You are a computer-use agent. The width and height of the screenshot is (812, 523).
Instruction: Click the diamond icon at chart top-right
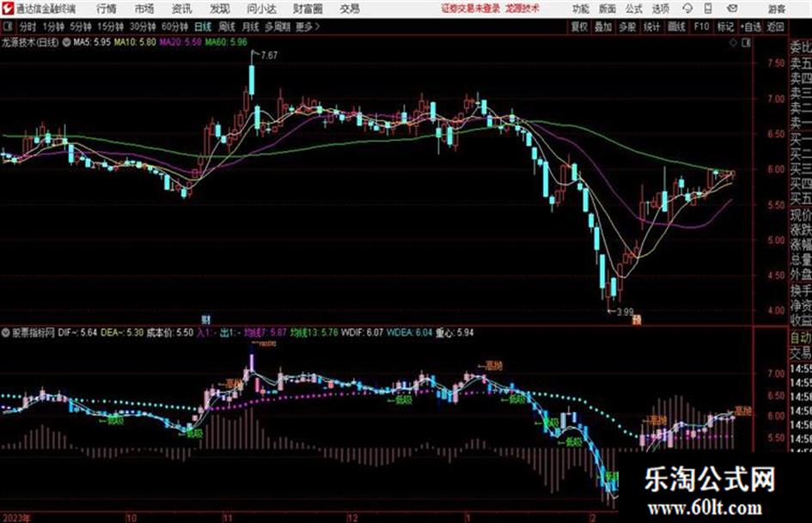[733, 43]
